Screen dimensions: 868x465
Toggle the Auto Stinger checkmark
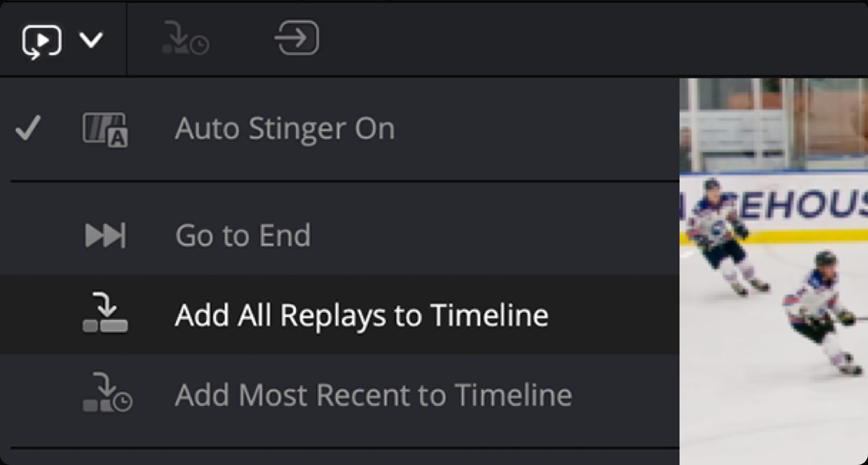pyautogui.click(x=28, y=128)
